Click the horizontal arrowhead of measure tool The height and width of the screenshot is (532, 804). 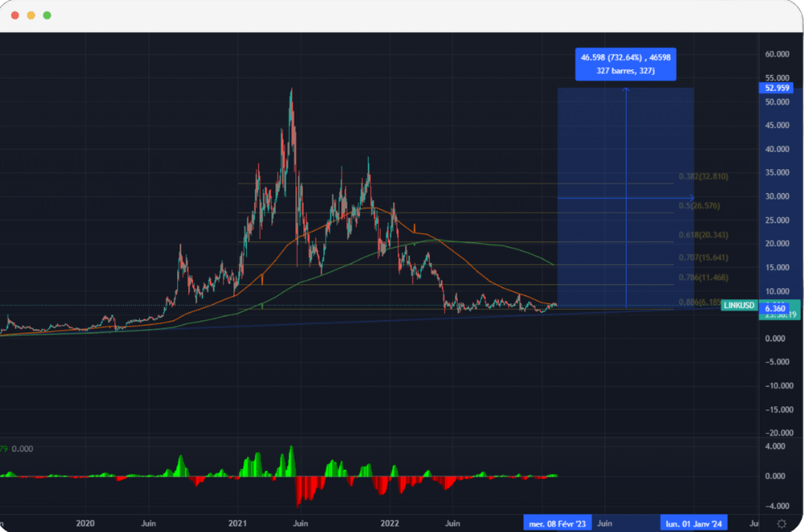tap(691, 198)
